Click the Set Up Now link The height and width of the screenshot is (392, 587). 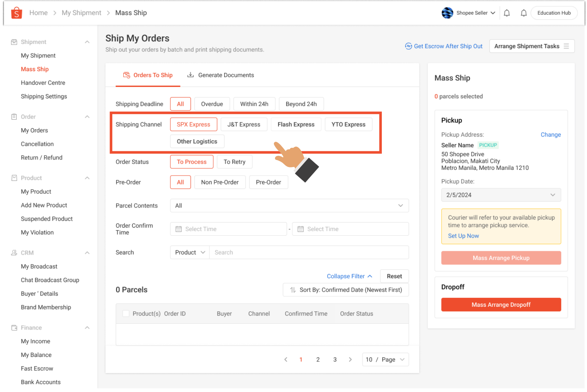point(463,236)
